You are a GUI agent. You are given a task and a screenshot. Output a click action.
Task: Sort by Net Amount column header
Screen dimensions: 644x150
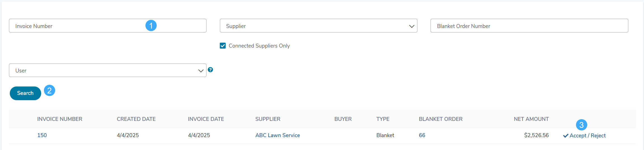(x=531, y=119)
